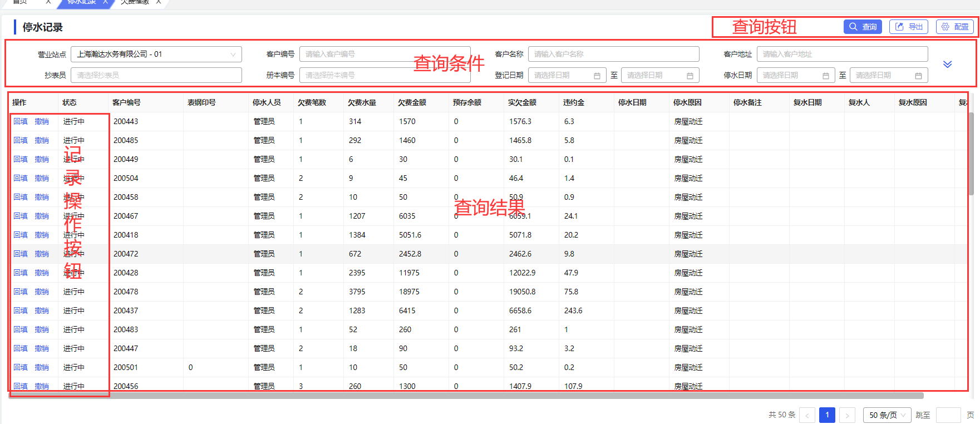
Task: Click 回填 for customer 200458
Action: pos(21,197)
